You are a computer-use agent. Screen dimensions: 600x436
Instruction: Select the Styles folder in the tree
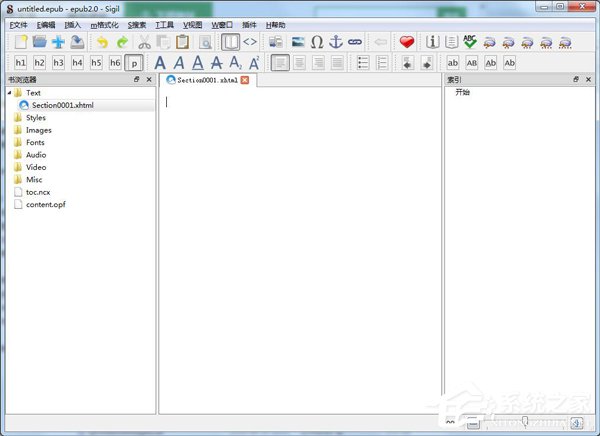35,118
